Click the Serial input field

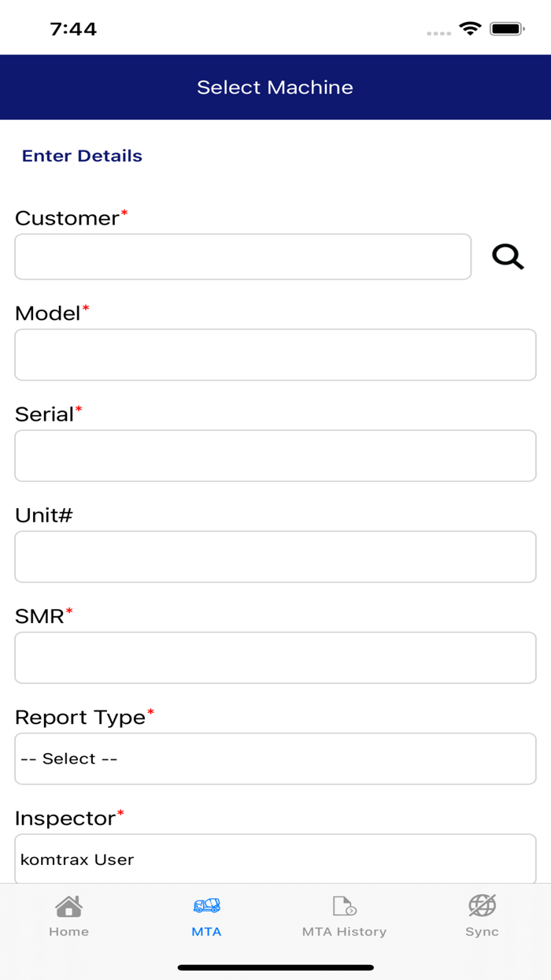point(275,455)
